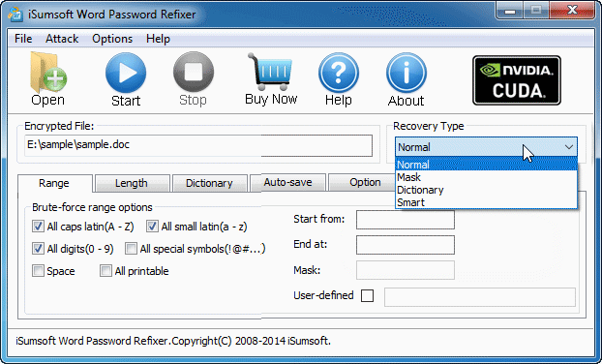Enable the All printable checkbox
This screenshot has height=364, width=602.
pos(105,271)
